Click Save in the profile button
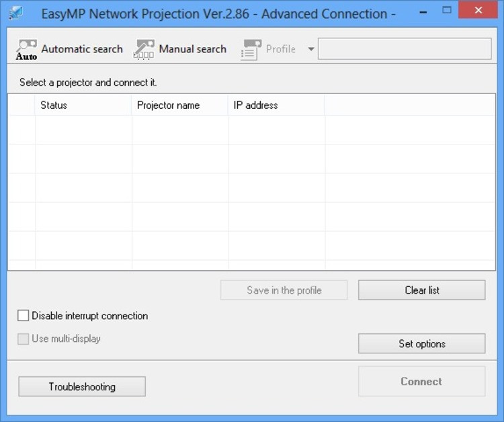Screen dimensions: 504x422 click(x=284, y=290)
